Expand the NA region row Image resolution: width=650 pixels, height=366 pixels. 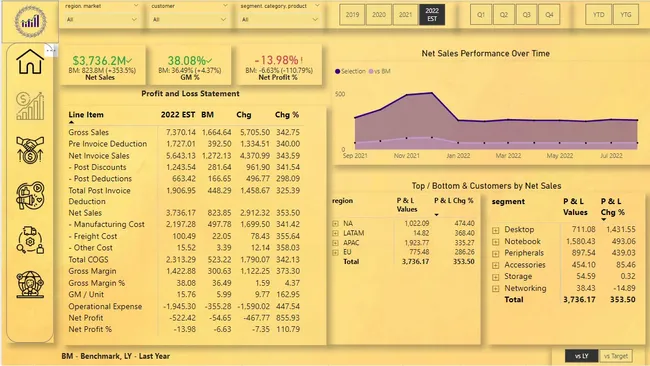point(335,223)
